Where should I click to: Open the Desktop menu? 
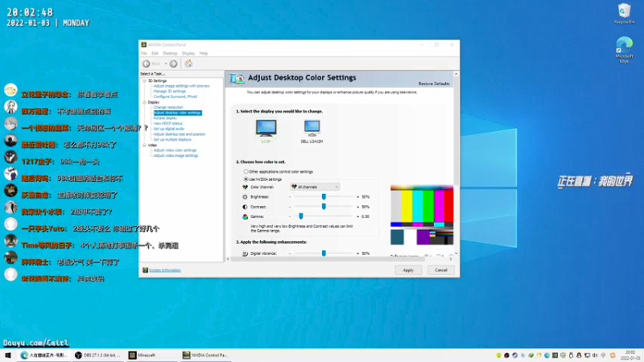(170, 53)
